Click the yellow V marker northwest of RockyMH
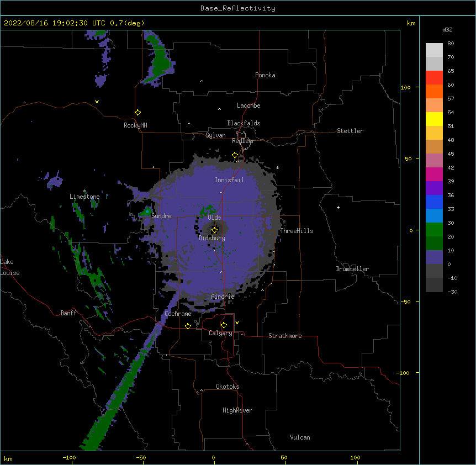Image resolution: width=476 pixels, height=465 pixels. [x=97, y=102]
